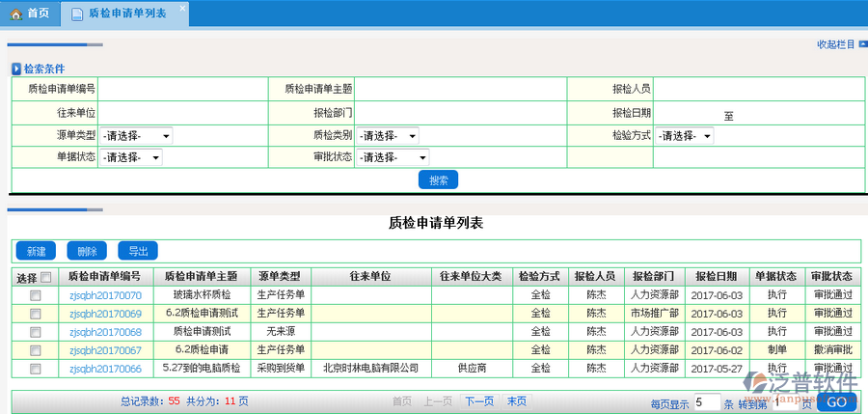The image size is (868, 414).
Task: Go to 下一页 in pagination
Action: click(x=479, y=401)
